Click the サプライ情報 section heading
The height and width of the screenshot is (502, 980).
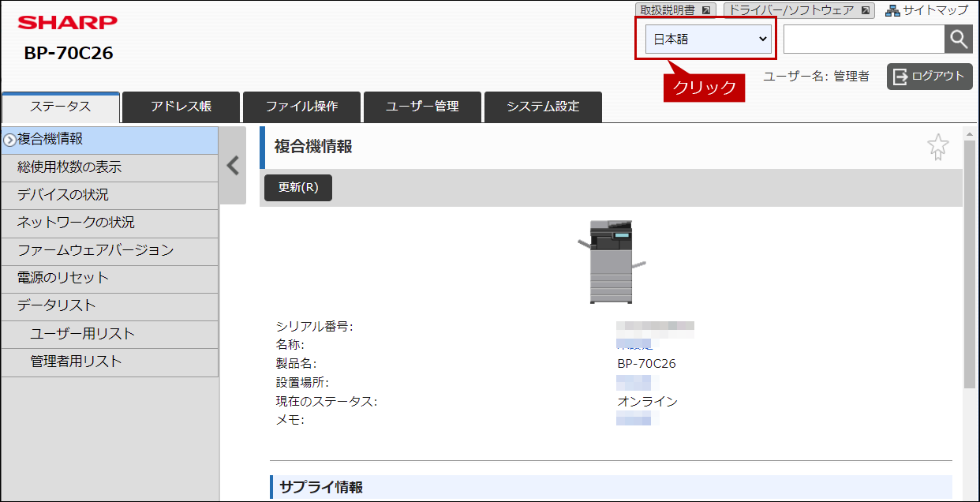pyautogui.click(x=322, y=487)
